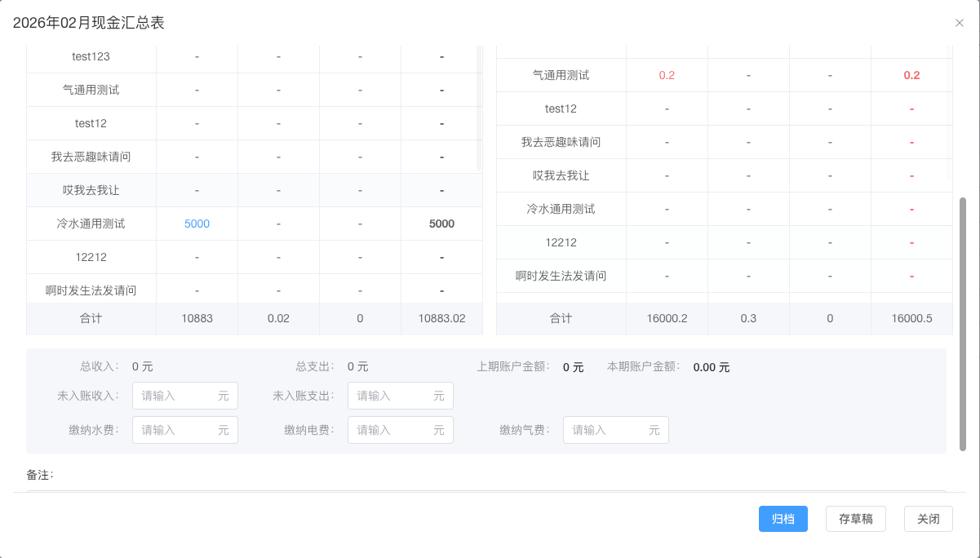Click the 合计 label in left table
The height and width of the screenshot is (558, 980).
(91, 319)
